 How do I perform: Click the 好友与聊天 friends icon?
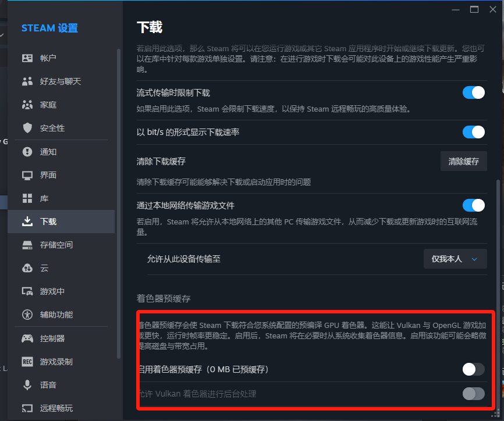27,81
